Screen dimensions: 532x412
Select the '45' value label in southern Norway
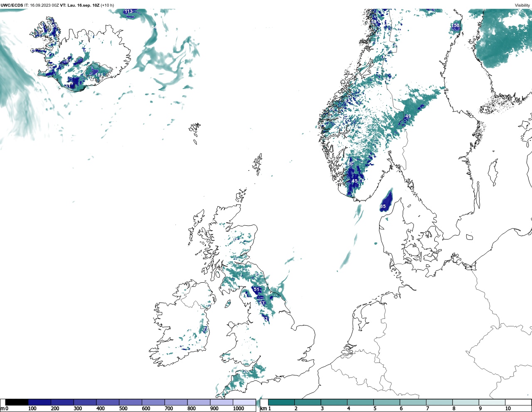(355, 181)
